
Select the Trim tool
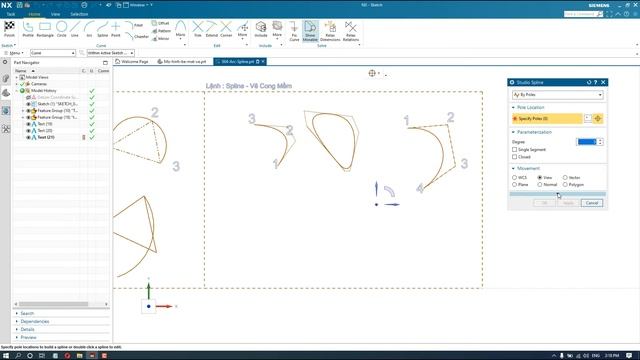(x=198, y=29)
